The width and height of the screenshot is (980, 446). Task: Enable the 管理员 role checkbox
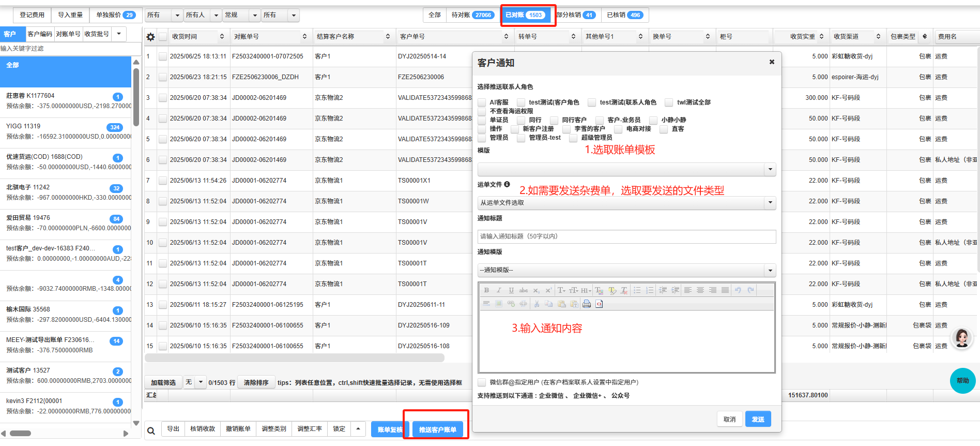[482, 138]
